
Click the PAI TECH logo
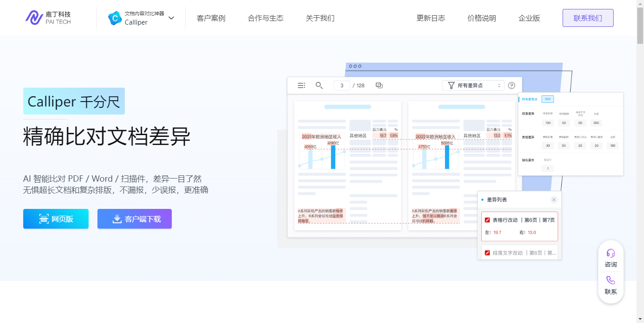point(48,18)
